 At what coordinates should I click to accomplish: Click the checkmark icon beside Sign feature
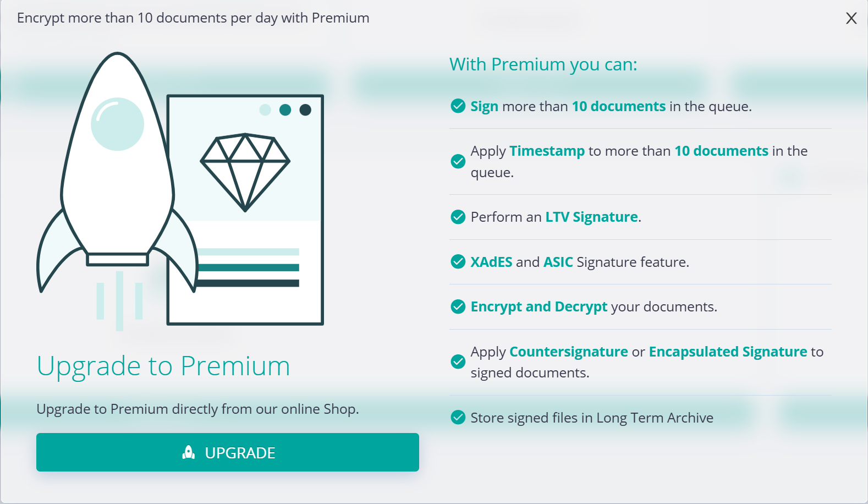458,106
